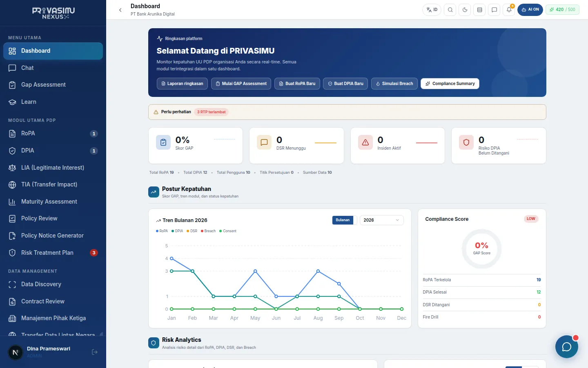Click Buat DPIA Baru
This screenshot has height=368, width=588.
click(345, 83)
